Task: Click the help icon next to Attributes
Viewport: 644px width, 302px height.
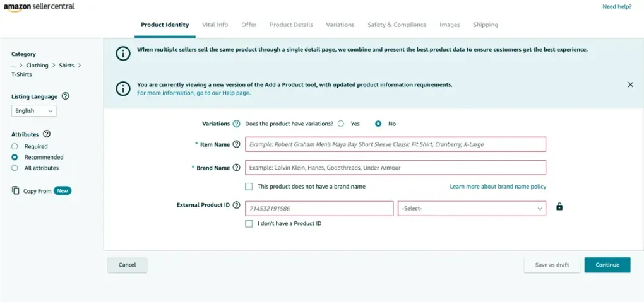Action: pos(47,134)
